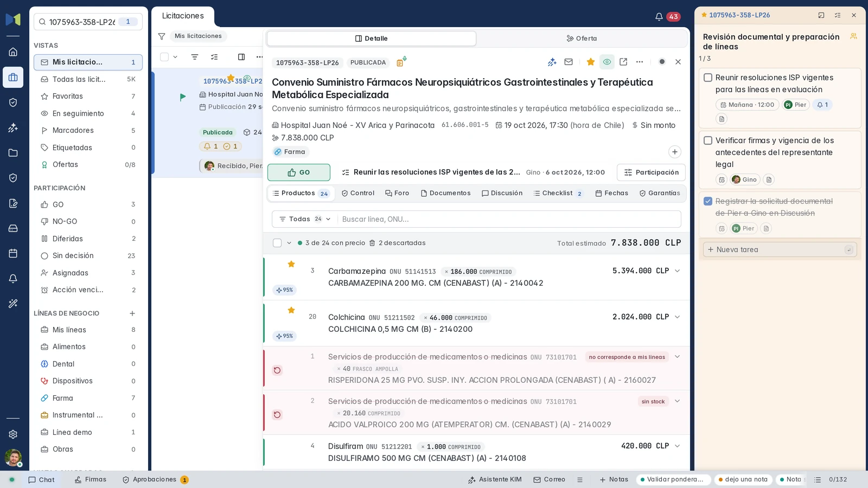Expand the Disulfiram line chevron
The image size is (868, 488).
677,446
